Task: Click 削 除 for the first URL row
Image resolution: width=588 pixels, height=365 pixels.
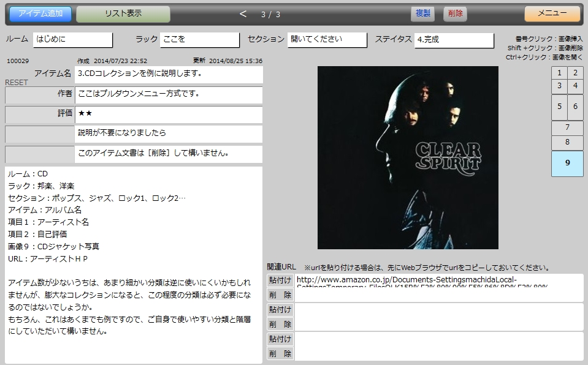Action: point(280,295)
